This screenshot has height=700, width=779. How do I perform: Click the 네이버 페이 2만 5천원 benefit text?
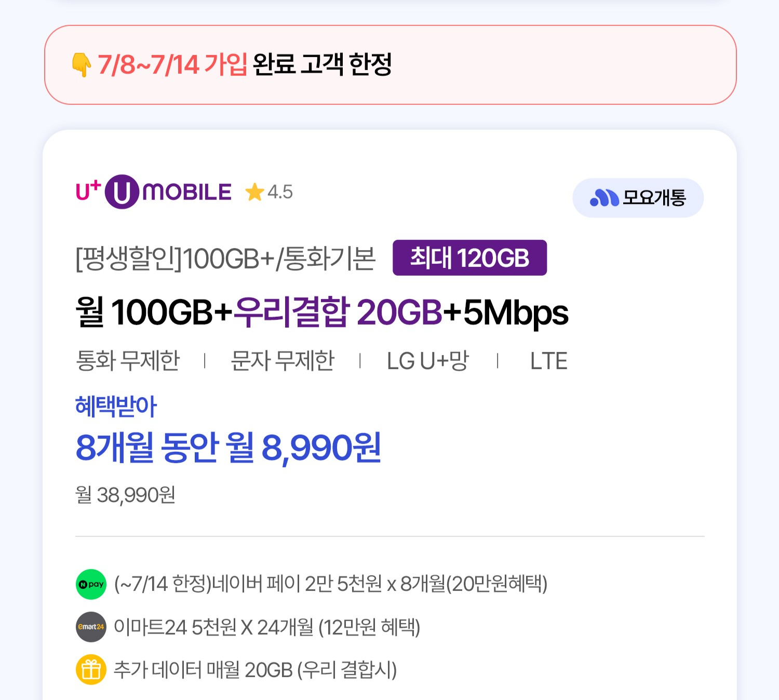pyautogui.click(x=330, y=584)
